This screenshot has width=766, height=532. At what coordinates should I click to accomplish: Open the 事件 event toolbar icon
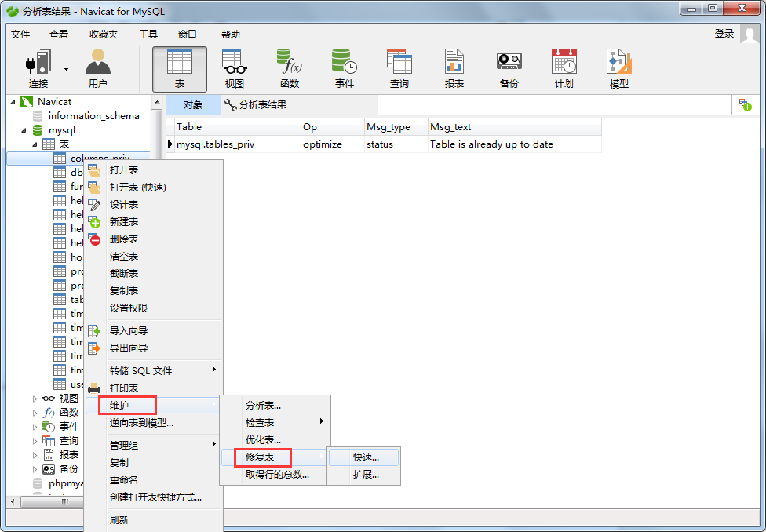345,68
